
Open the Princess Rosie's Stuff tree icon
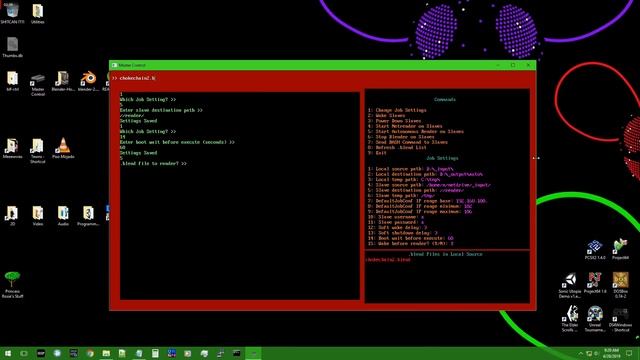pos(12,285)
